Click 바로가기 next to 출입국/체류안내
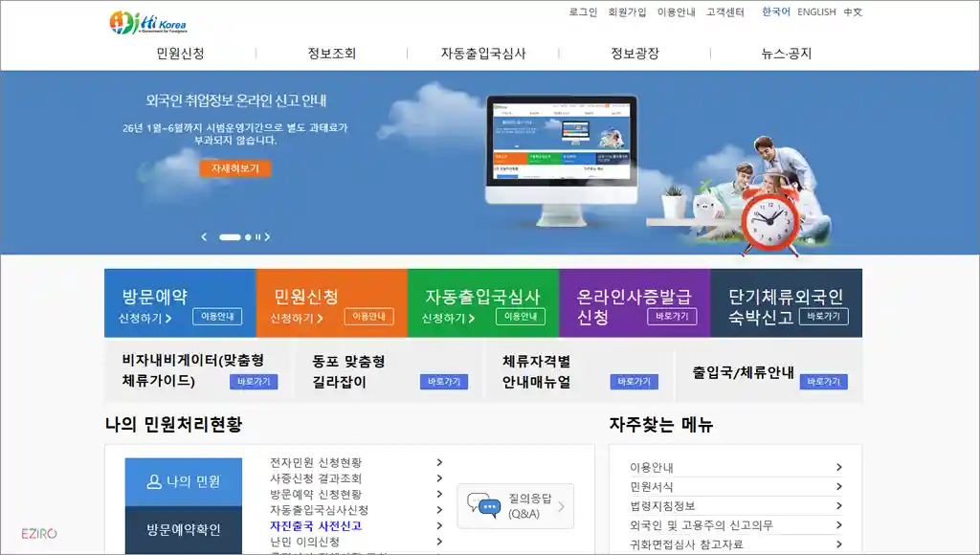The width and height of the screenshot is (980, 555). 822,382
